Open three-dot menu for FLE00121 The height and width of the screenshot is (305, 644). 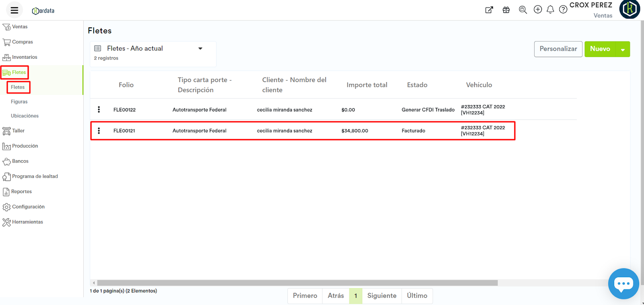99,131
